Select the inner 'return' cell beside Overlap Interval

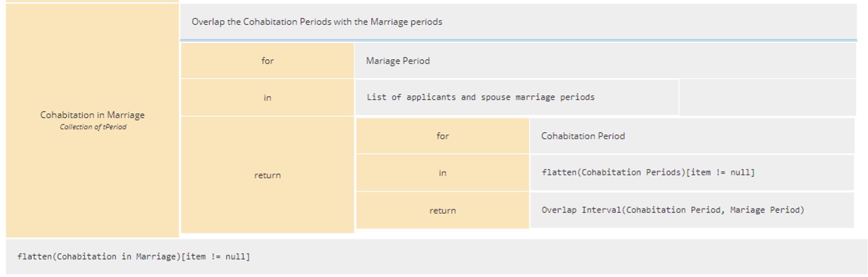(442, 210)
